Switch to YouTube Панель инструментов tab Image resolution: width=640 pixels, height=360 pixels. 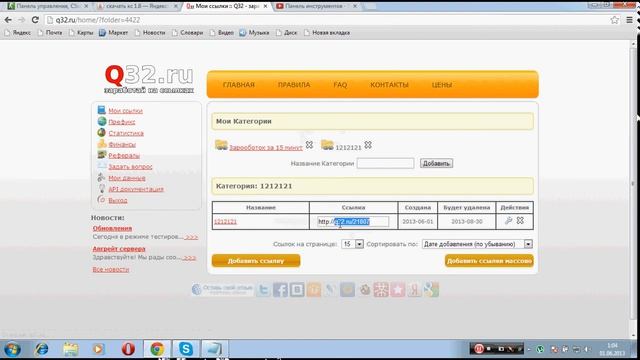(316, 6)
